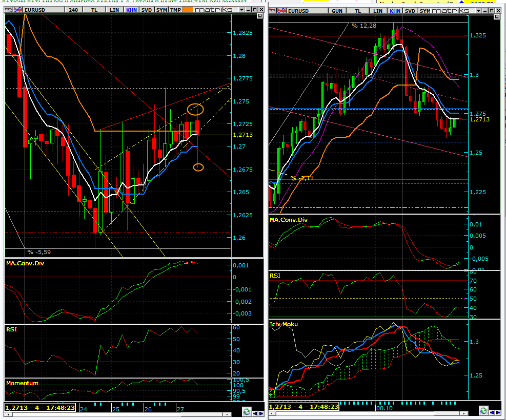Click the GUN period button in right chart
Screen dimensions: 506x420
coord(337,11)
